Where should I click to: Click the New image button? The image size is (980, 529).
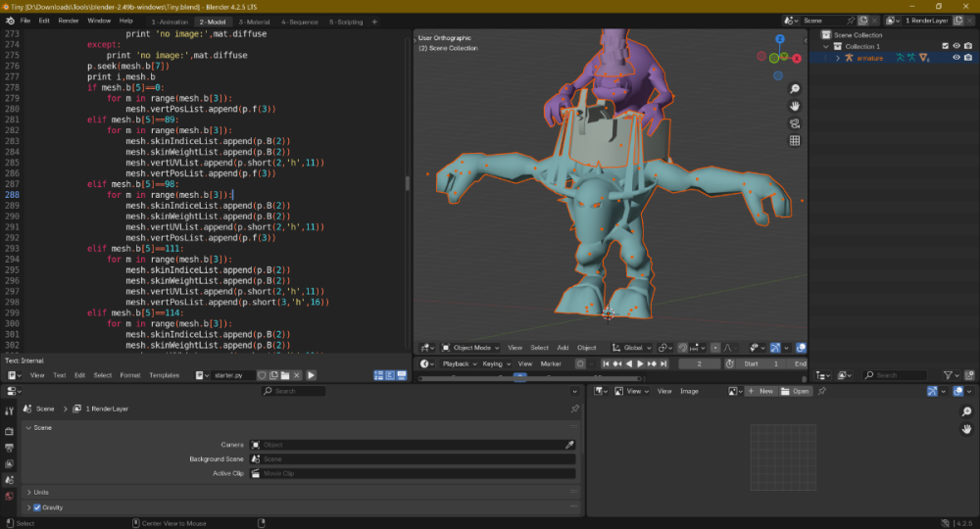(759, 391)
